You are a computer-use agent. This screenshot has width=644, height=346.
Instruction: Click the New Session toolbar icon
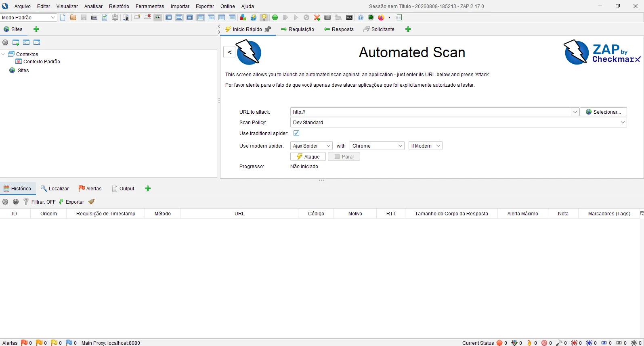click(x=63, y=17)
